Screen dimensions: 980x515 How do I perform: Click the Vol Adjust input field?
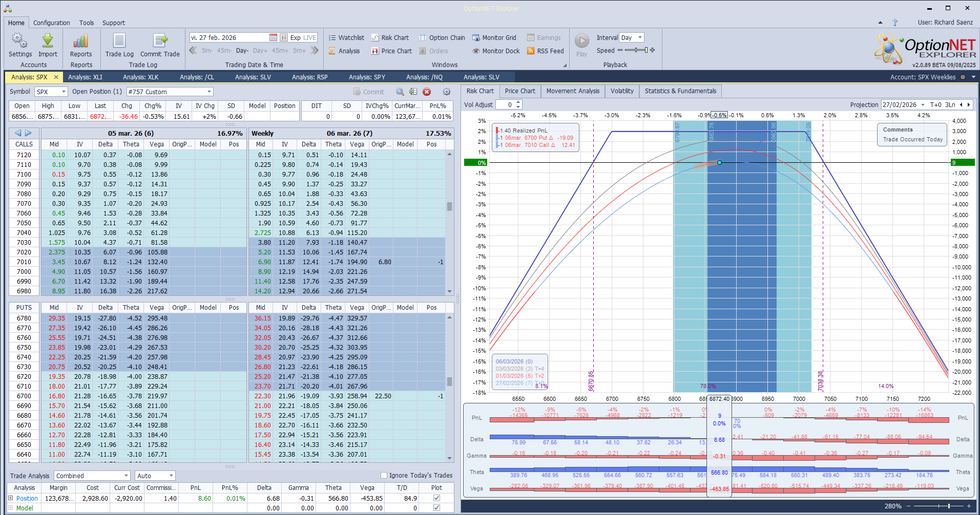(x=505, y=104)
